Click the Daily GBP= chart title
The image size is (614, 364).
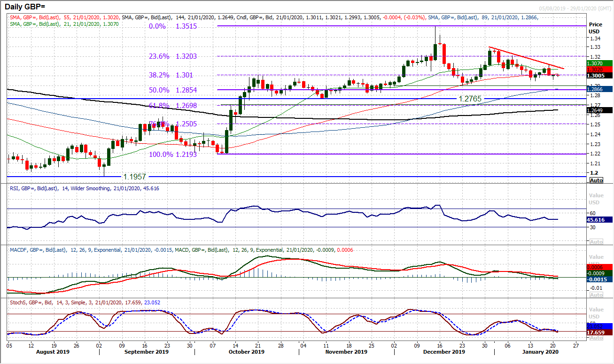tap(26, 6)
